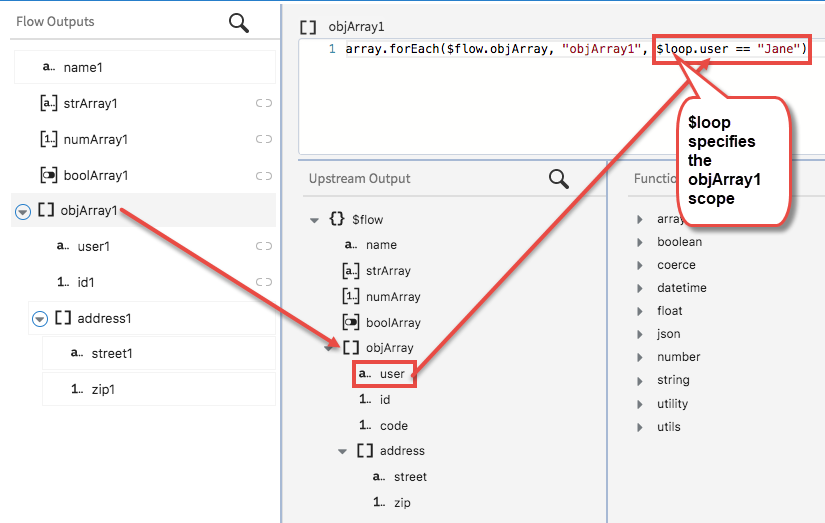Click the string array icon beside strArray1
Image resolution: width=825 pixels, height=523 pixels.
click(48, 103)
